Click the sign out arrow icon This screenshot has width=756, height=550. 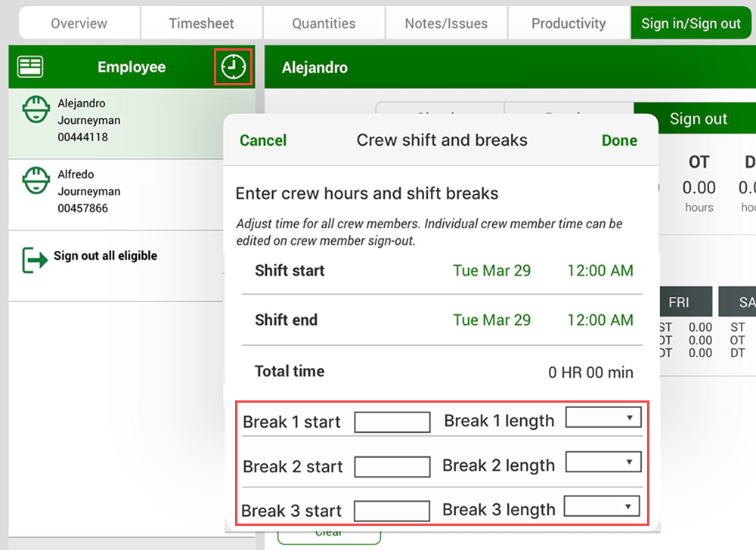coord(35,260)
